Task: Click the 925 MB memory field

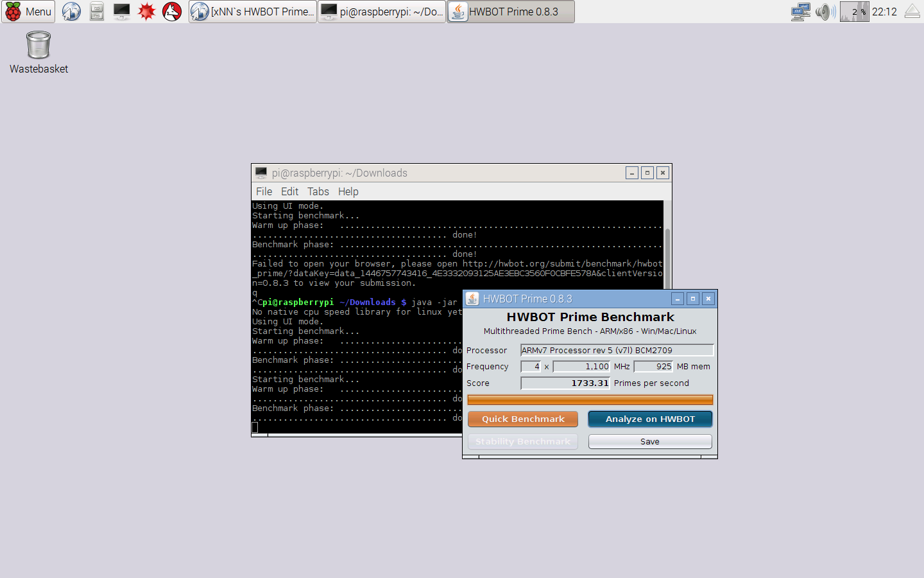Action: point(653,367)
